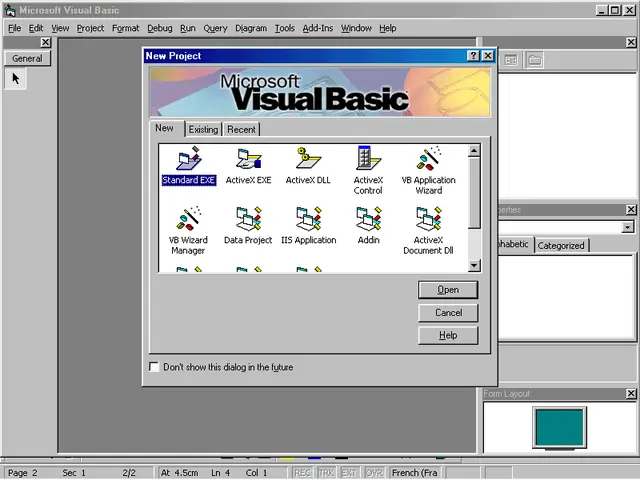Click the Open button
This screenshot has width=640, height=480.
pos(448,290)
